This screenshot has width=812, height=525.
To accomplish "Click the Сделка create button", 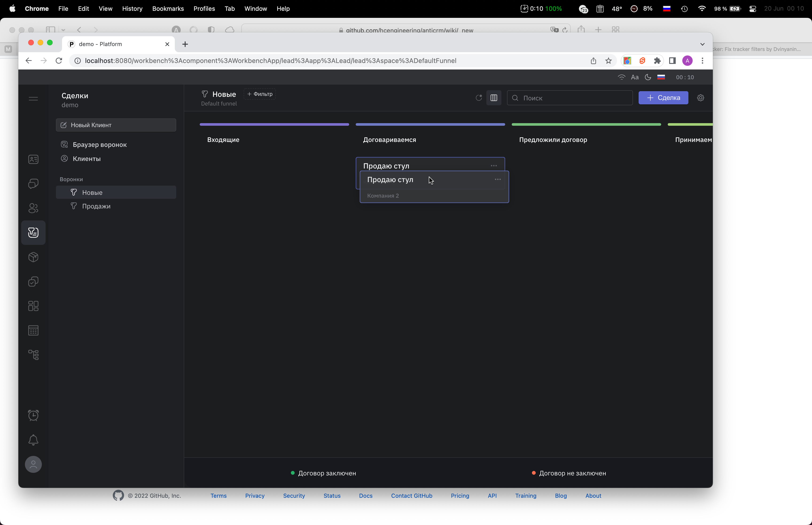I will tap(663, 98).
